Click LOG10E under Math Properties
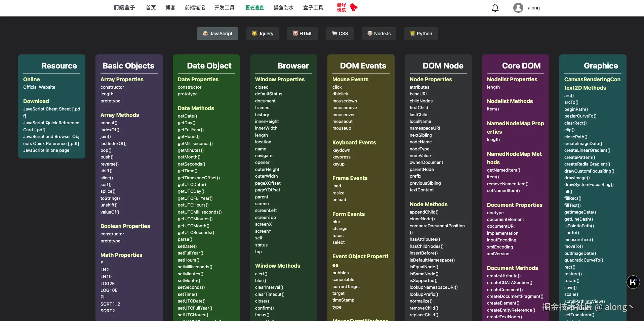This screenshot has height=321, width=644. [x=109, y=290]
